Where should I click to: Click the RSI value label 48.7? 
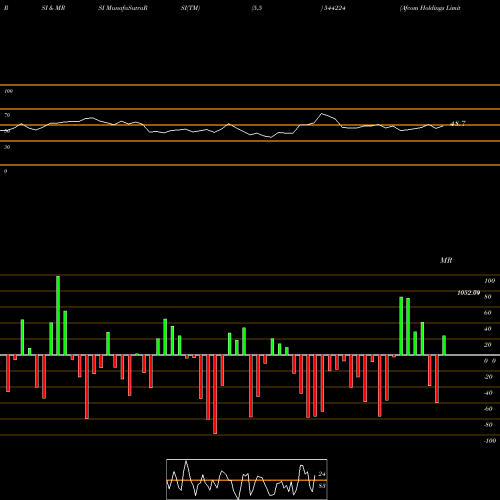pos(457,124)
